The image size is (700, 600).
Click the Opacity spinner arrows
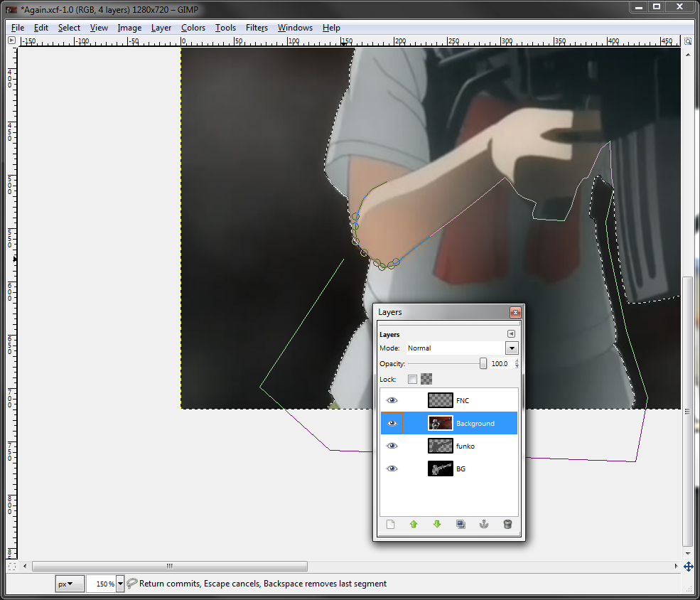[517, 363]
